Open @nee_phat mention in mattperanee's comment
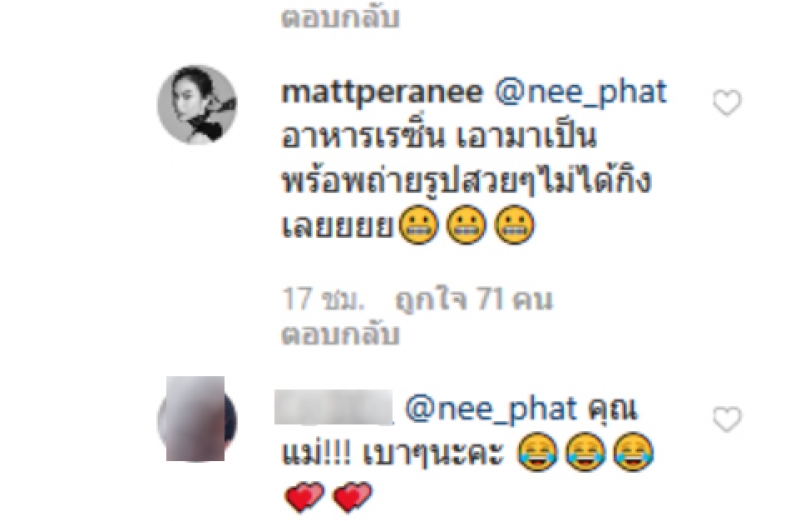Image resolution: width=800 pixels, height=521 pixels. tap(581, 92)
